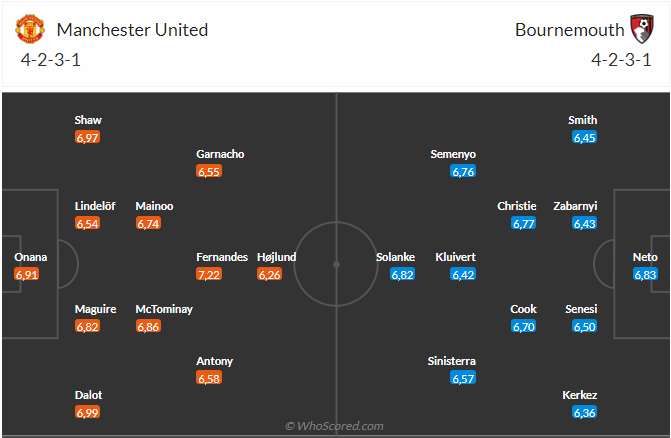The image size is (671, 438).
Task: Select Solanke's 6,82 rating badge
Action: pyautogui.click(x=402, y=274)
